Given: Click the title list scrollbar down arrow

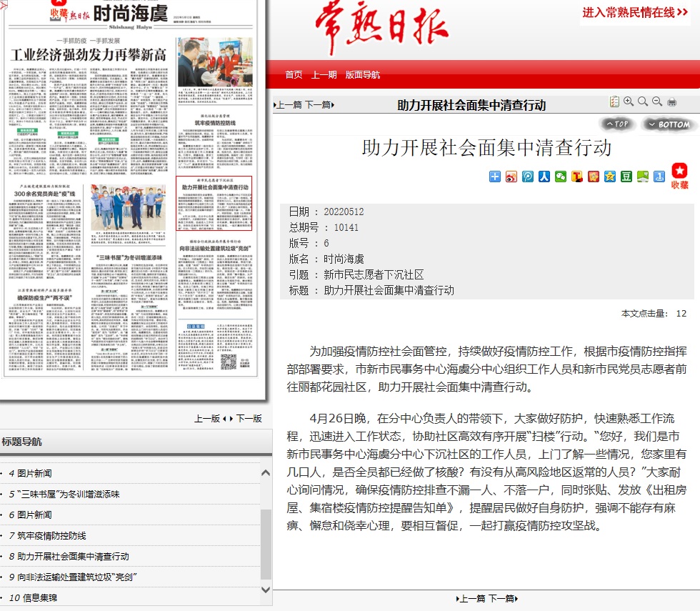Looking at the screenshot, I should coord(266,590).
